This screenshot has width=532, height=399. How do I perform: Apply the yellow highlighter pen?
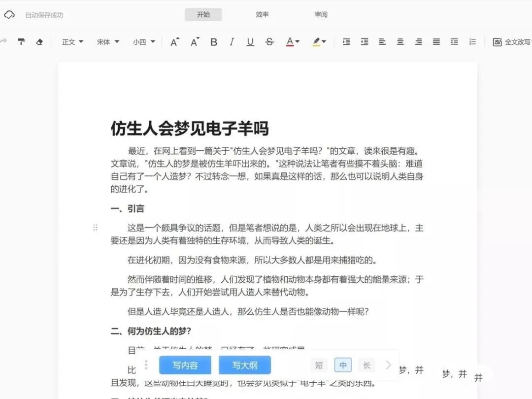[316, 42]
